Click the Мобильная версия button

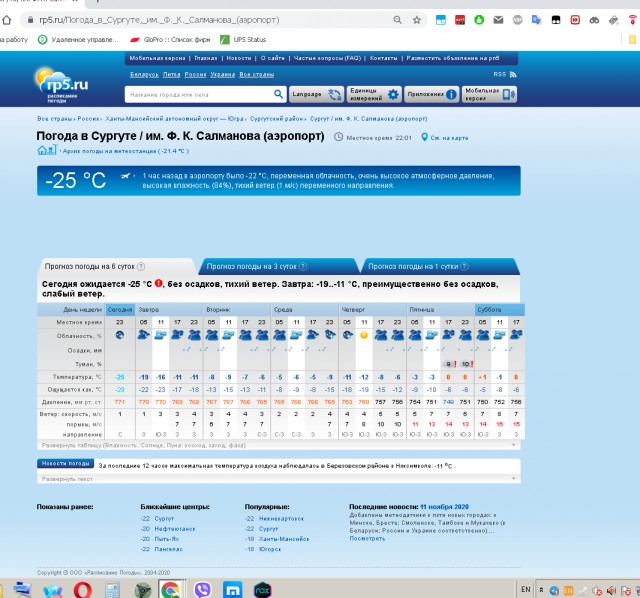489,94
